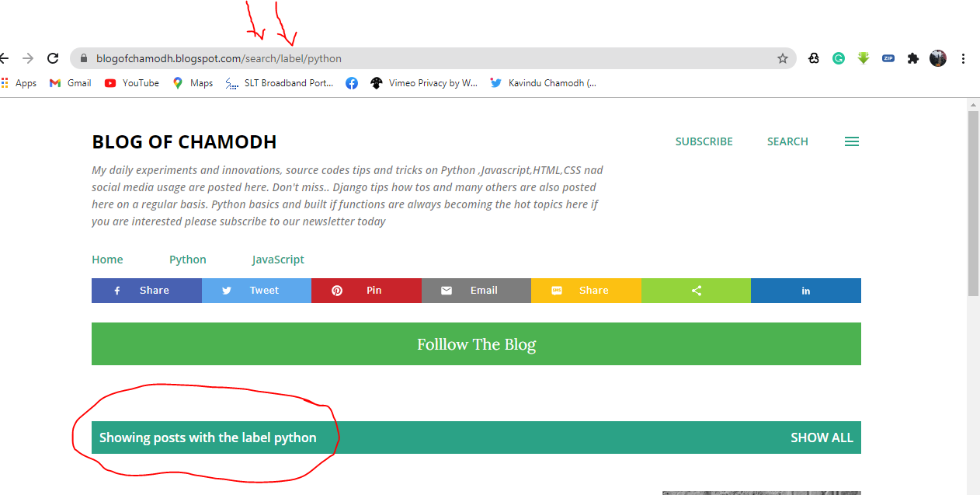The image size is (980, 495).
Task: Go to the Home page tab
Action: pos(107,260)
